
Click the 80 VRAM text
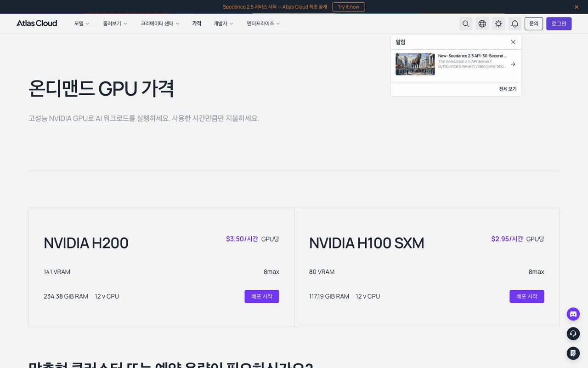point(322,272)
